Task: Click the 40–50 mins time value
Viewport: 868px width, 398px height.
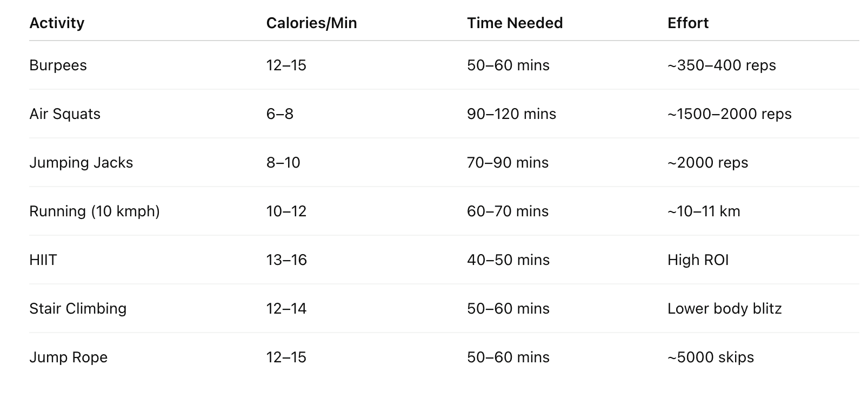Action: [508, 260]
